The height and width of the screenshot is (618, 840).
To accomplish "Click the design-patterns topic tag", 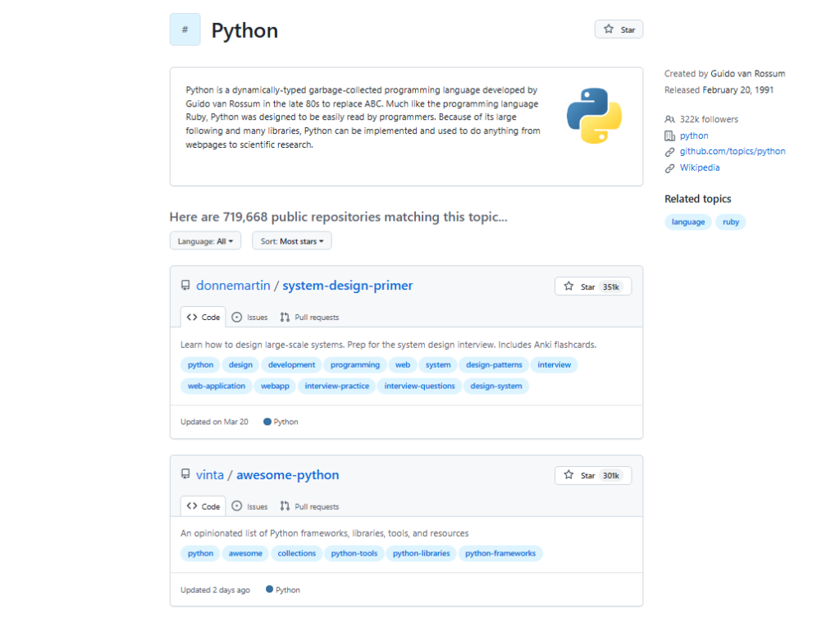I will click(x=494, y=365).
